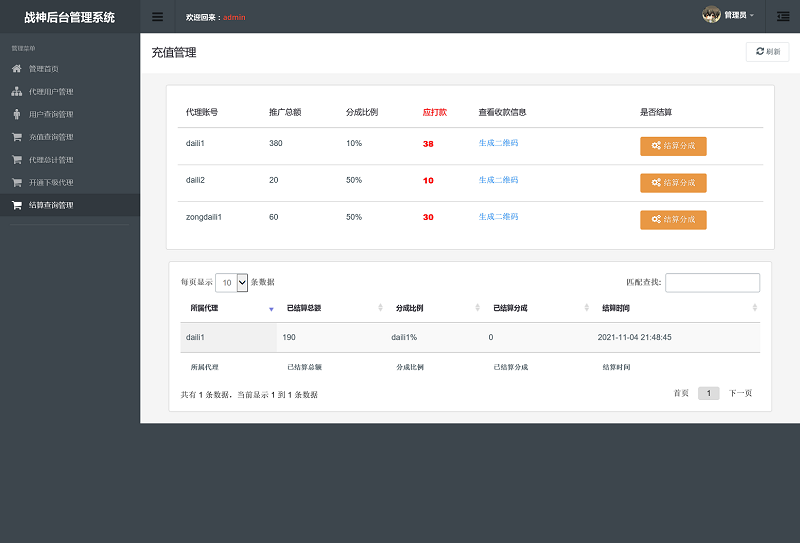
Task: Click promotion total 380
Action: tap(276, 143)
